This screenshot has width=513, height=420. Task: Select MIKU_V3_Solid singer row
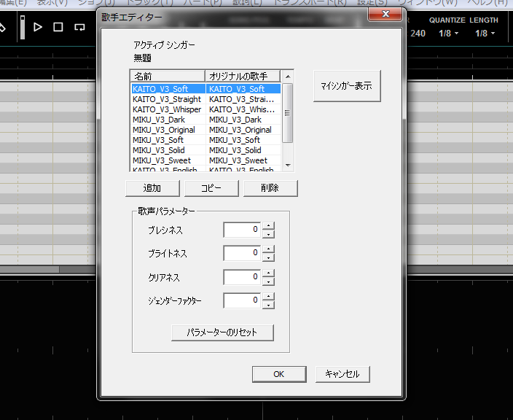pyautogui.click(x=205, y=150)
